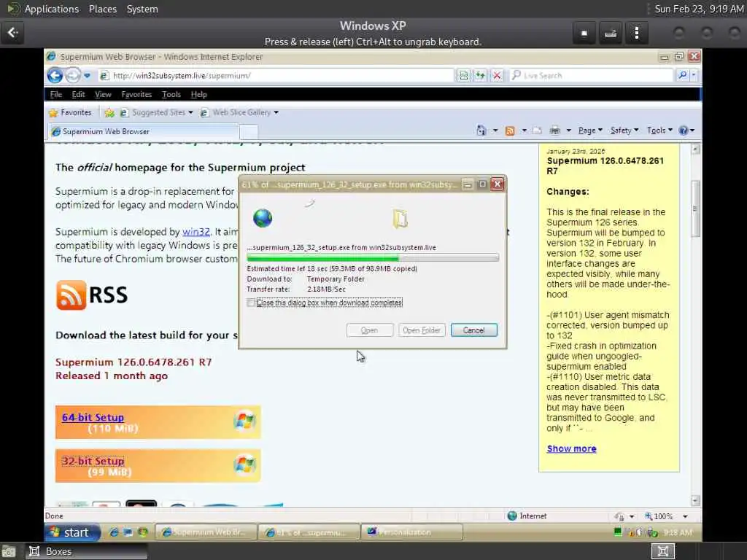Click the large orange RSS icon on the page
The image size is (747, 560).
[71, 295]
